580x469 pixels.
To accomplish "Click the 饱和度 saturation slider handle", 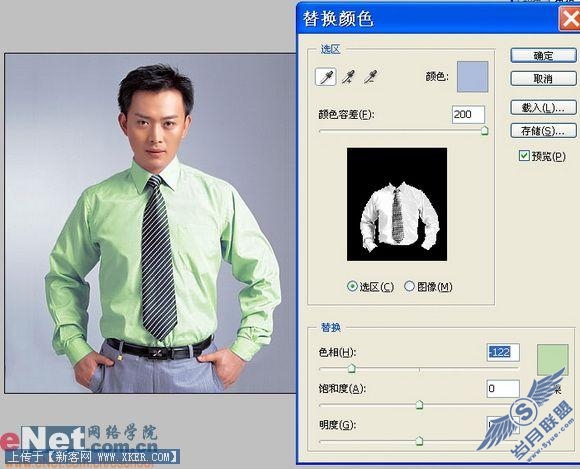I will (419, 405).
